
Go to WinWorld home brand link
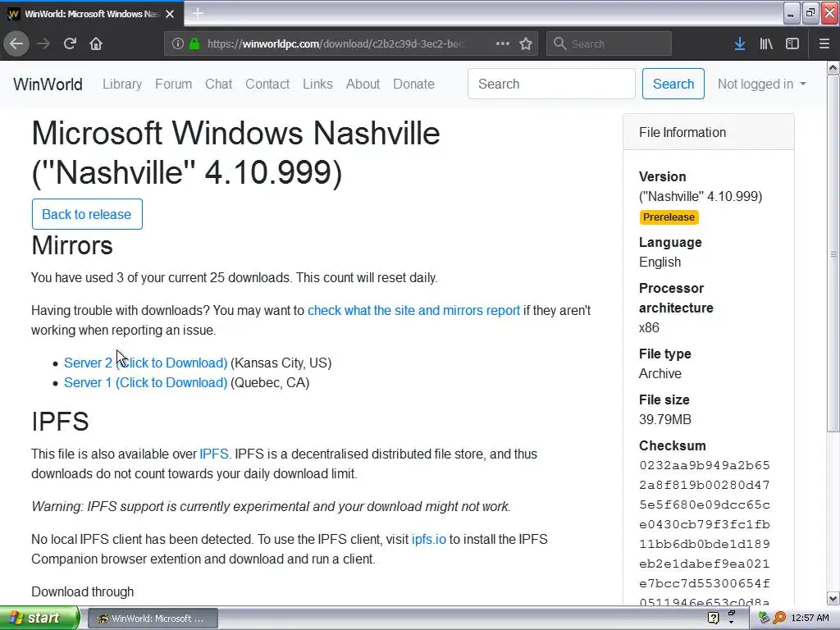click(x=48, y=84)
